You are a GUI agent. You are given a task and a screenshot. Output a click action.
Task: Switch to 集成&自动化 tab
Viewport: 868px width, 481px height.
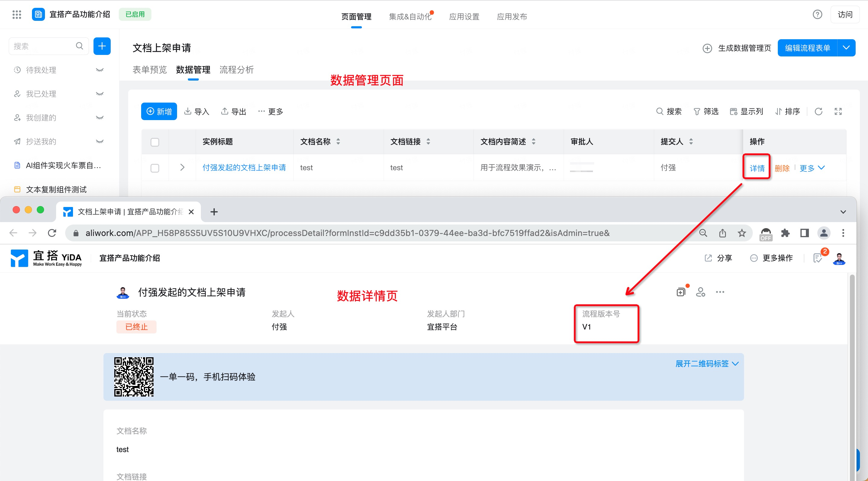click(x=410, y=17)
